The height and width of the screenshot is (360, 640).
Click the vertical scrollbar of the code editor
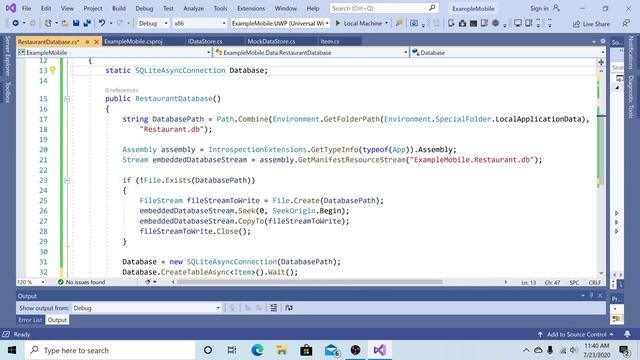pos(601,151)
